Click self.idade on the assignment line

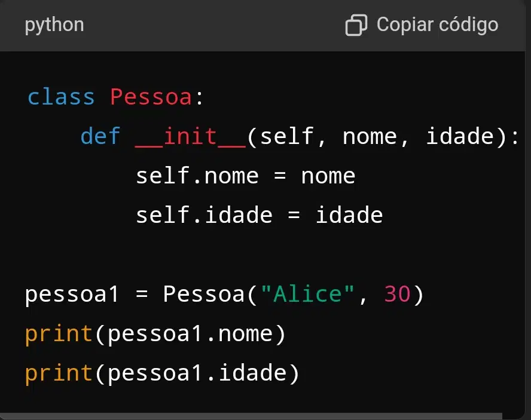[x=204, y=215]
